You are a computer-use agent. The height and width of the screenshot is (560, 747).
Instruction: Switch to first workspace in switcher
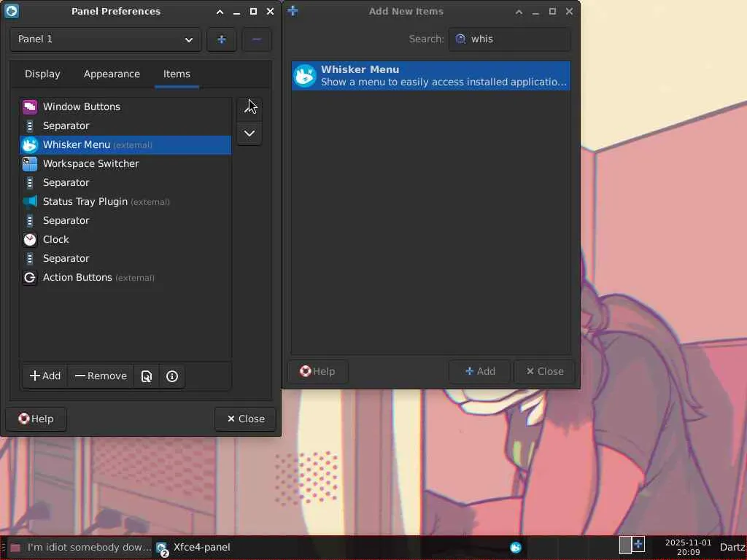click(x=625, y=545)
